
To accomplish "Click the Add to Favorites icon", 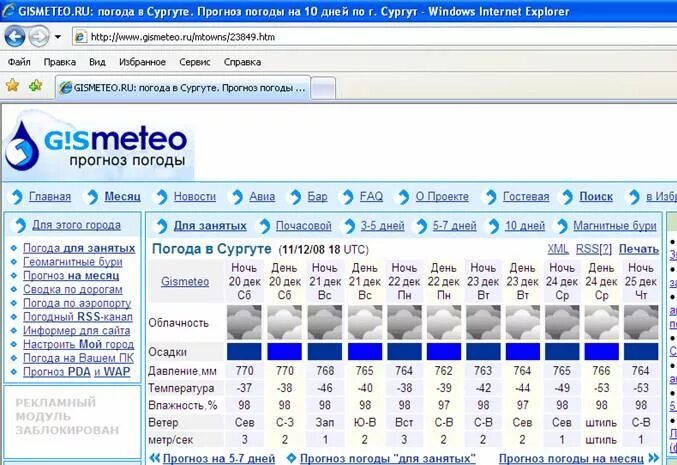I will [35, 86].
